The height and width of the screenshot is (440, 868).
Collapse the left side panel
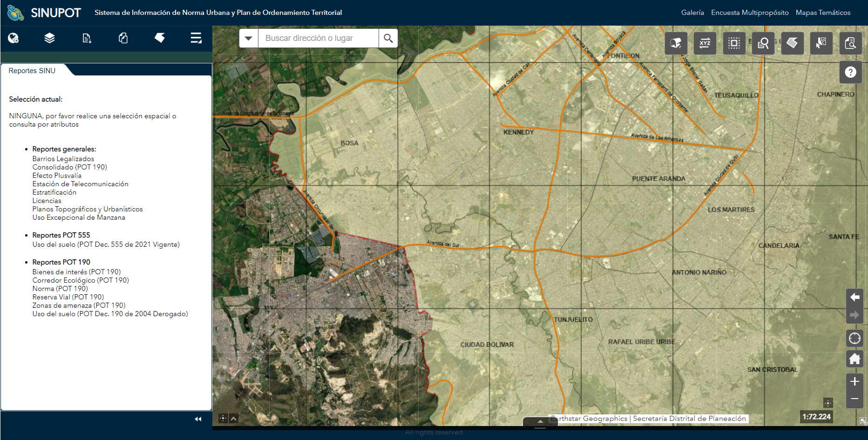pos(198,419)
